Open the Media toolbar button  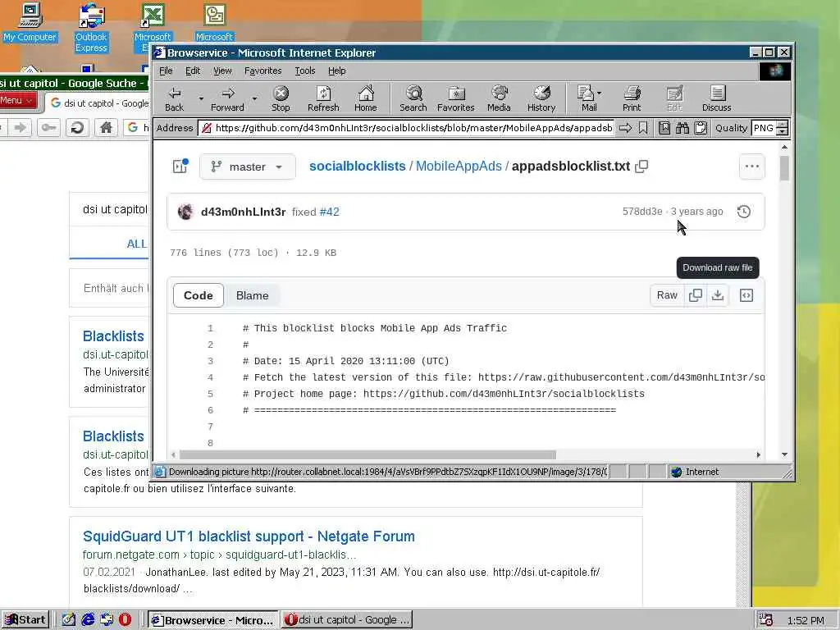(x=499, y=99)
